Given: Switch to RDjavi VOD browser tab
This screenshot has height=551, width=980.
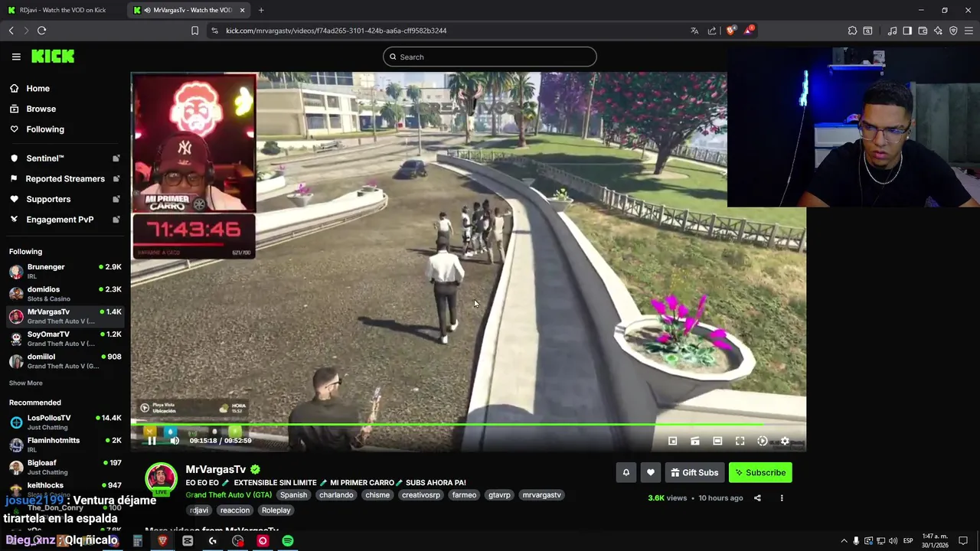Looking at the screenshot, I should [63, 10].
